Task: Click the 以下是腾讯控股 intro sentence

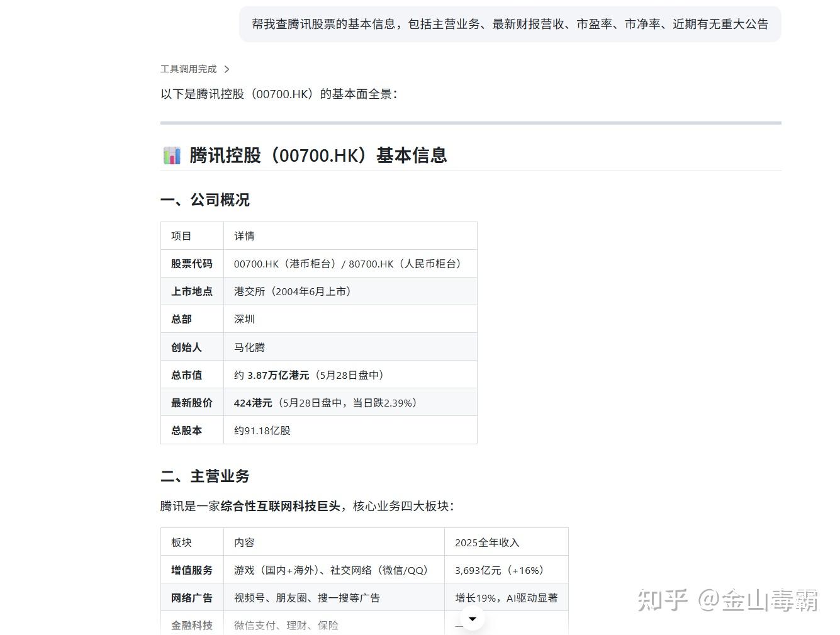Action: point(279,94)
